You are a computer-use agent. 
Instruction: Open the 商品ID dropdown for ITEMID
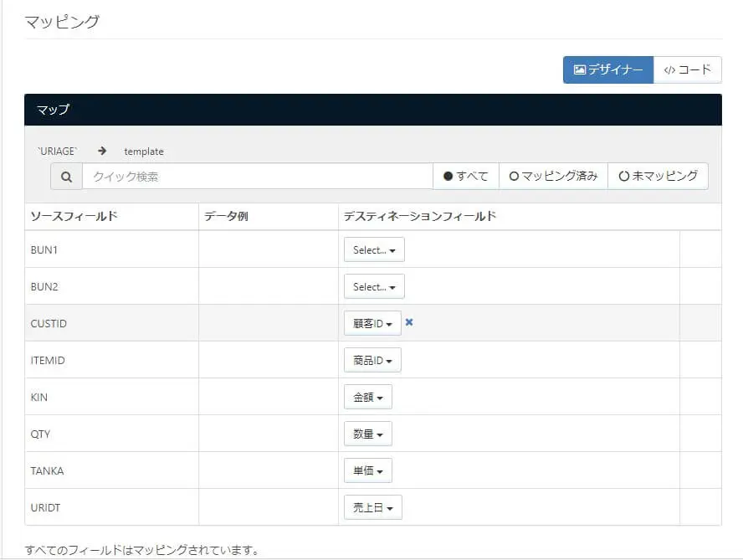(x=372, y=361)
